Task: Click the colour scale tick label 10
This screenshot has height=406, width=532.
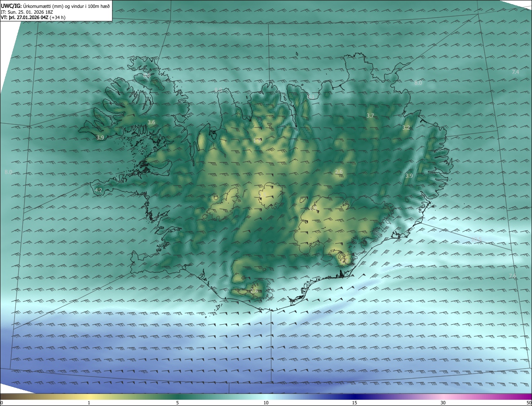Action: pyautogui.click(x=266, y=403)
